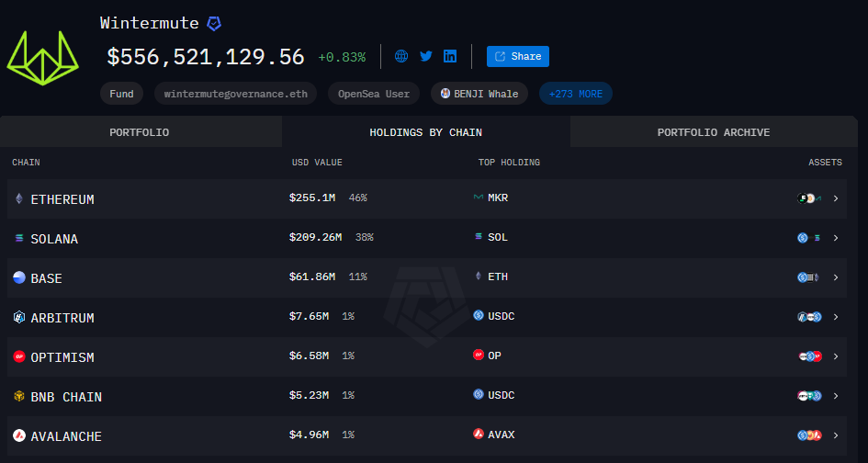Click the OPTIMISM chain name
868x463 pixels.
[62, 357]
